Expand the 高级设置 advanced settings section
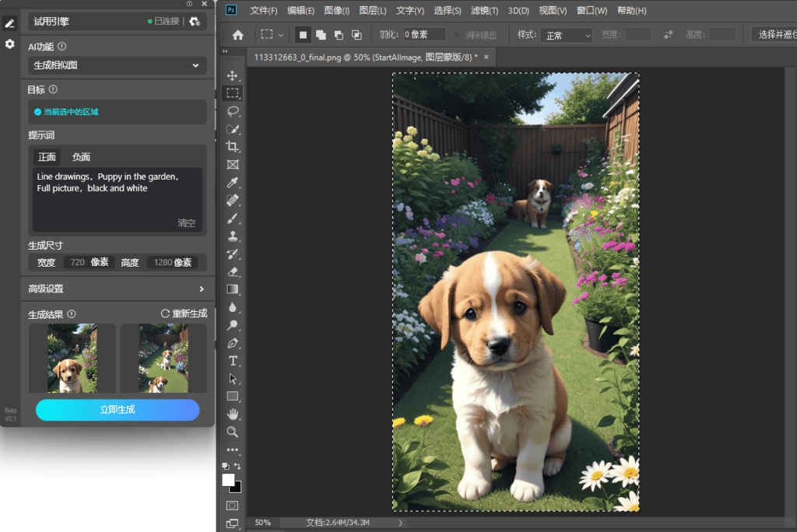 coord(117,289)
